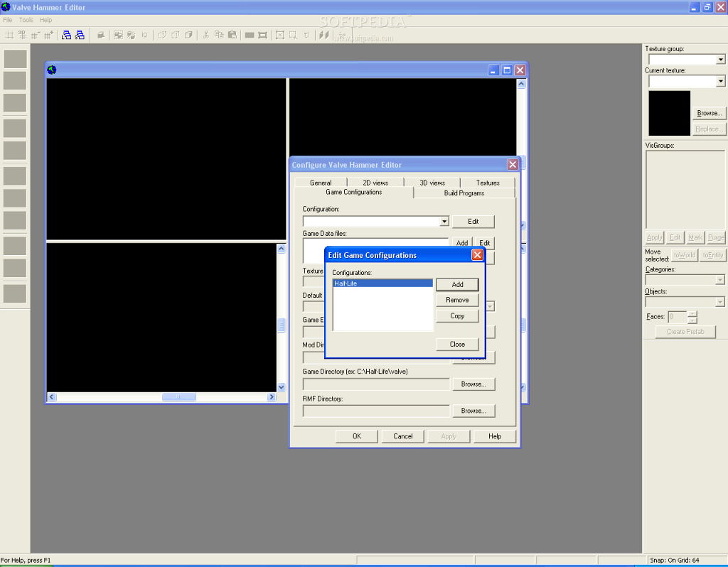Close the Edit Game Configurations dialog via Close

pos(457,345)
